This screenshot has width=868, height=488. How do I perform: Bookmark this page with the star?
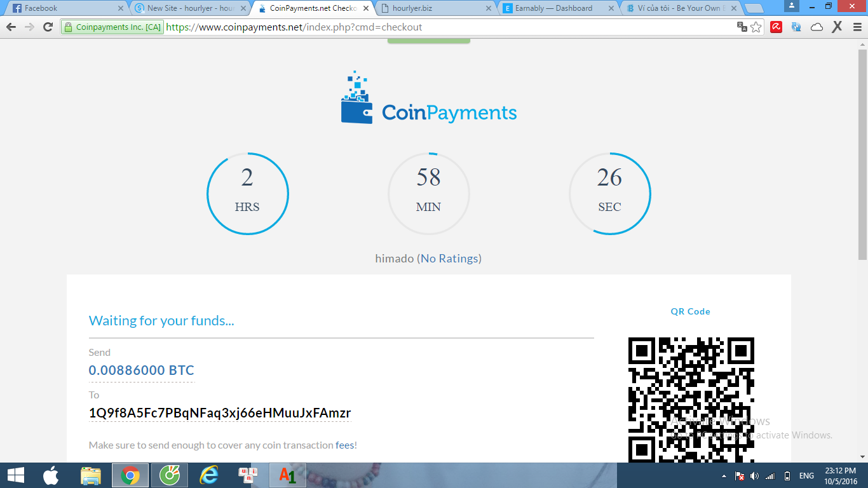click(756, 27)
